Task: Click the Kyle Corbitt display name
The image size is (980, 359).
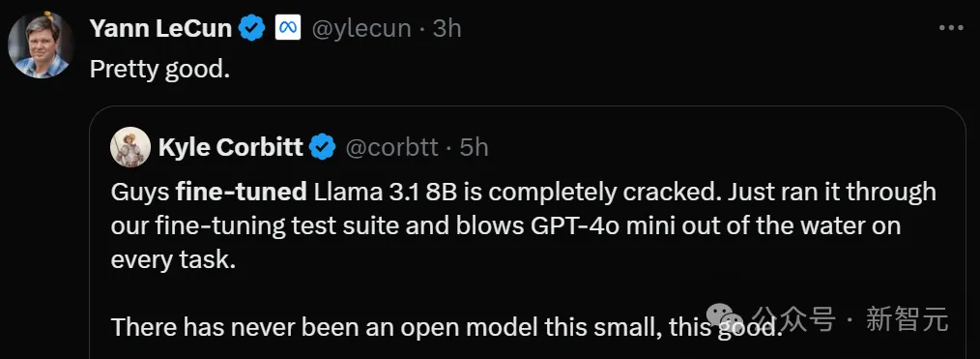Action: pos(231,148)
